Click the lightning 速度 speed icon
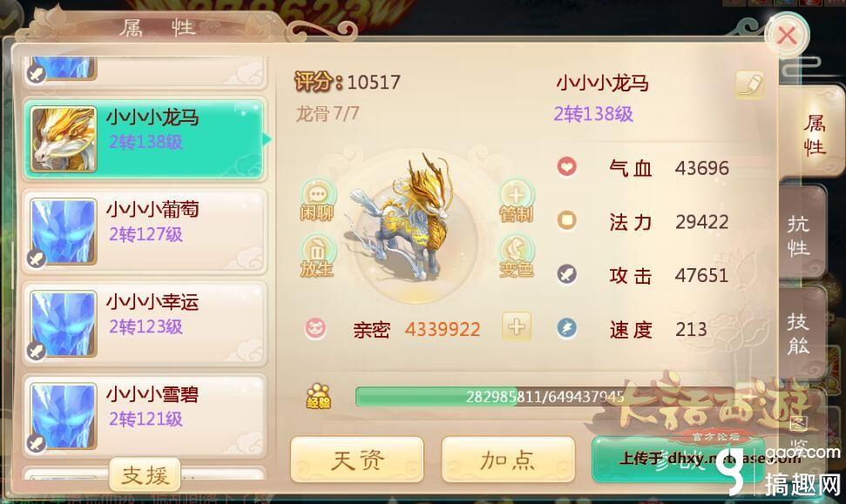Image resolution: width=846 pixels, height=504 pixels. pyautogui.click(x=566, y=328)
